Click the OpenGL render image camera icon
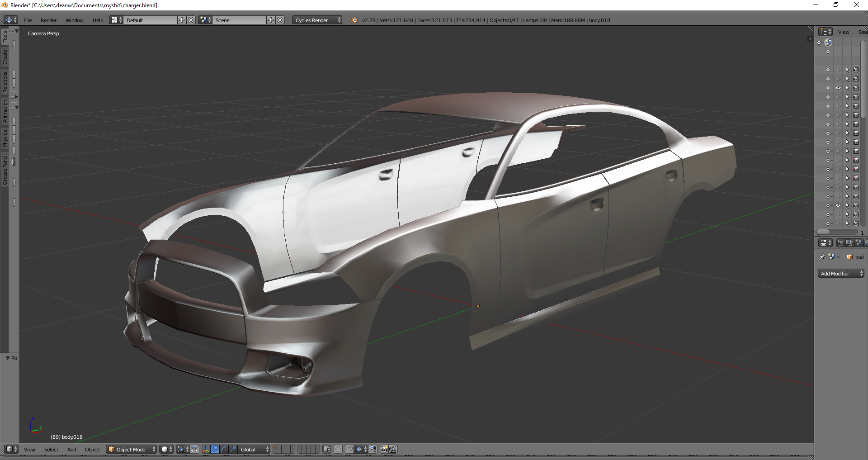The height and width of the screenshot is (460, 868). coord(384,449)
